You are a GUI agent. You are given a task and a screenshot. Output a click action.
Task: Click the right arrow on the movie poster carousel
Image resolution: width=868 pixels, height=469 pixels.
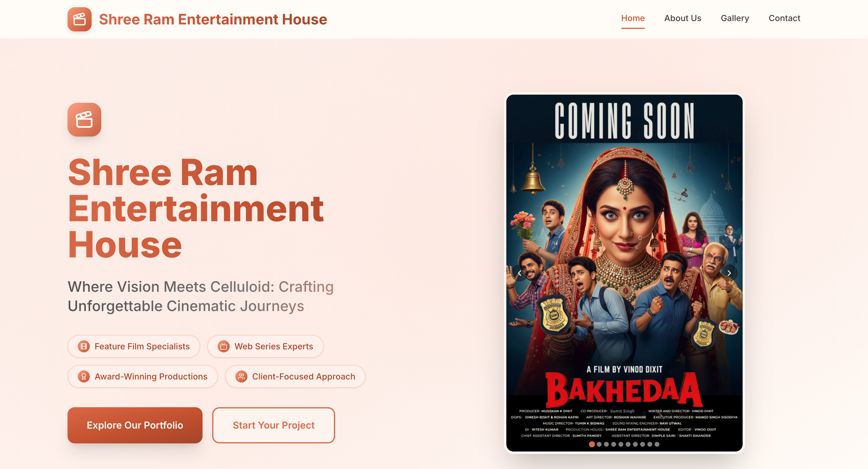729,273
